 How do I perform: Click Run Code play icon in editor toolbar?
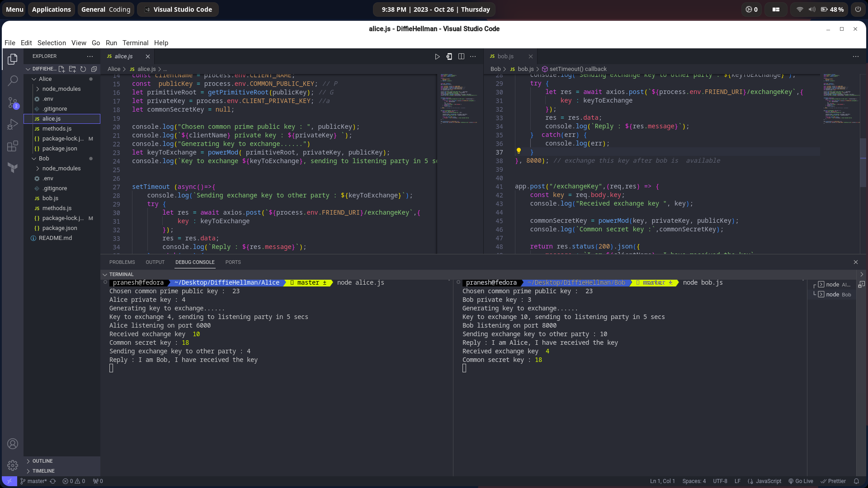coord(437,56)
